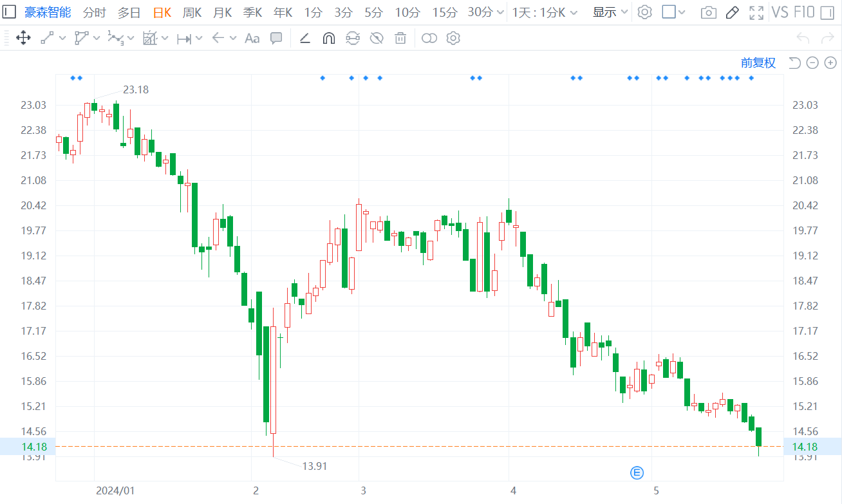Choose the 10分 interval

coord(407,12)
